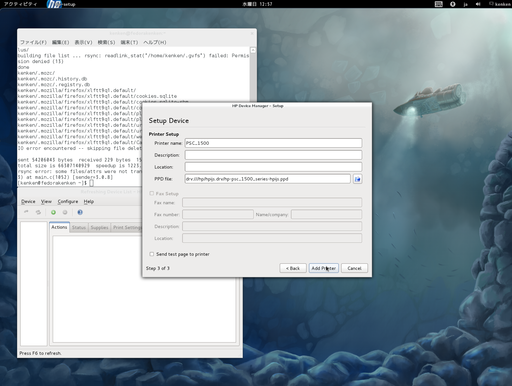
Task: Open the 'ja' input language indicator
Action: [x=465, y=4]
